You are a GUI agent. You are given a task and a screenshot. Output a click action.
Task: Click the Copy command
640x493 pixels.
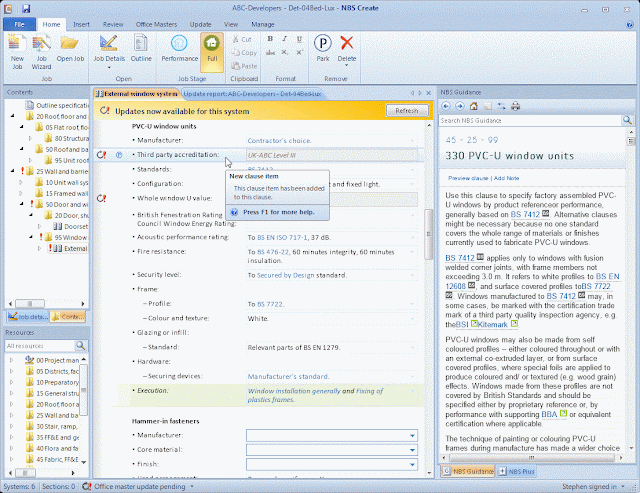(244, 53)
